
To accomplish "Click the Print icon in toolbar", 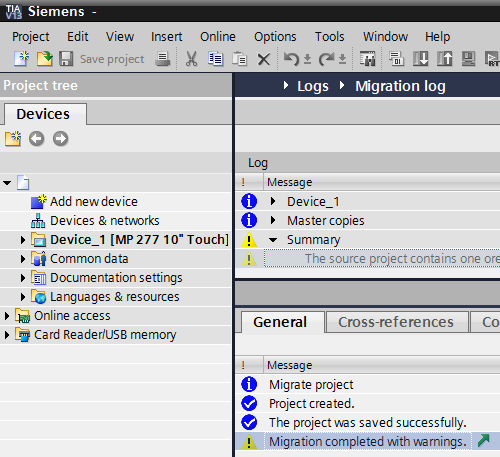I will point(163,59).
